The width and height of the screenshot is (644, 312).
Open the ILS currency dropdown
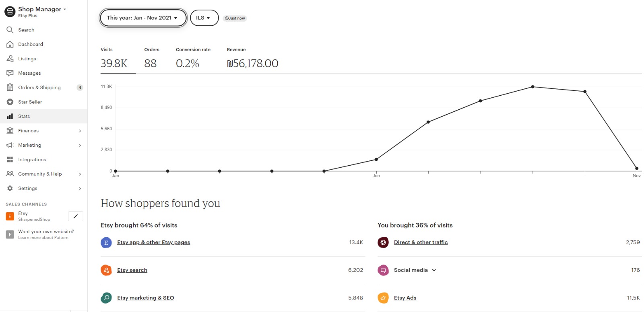tap(204, 18)
